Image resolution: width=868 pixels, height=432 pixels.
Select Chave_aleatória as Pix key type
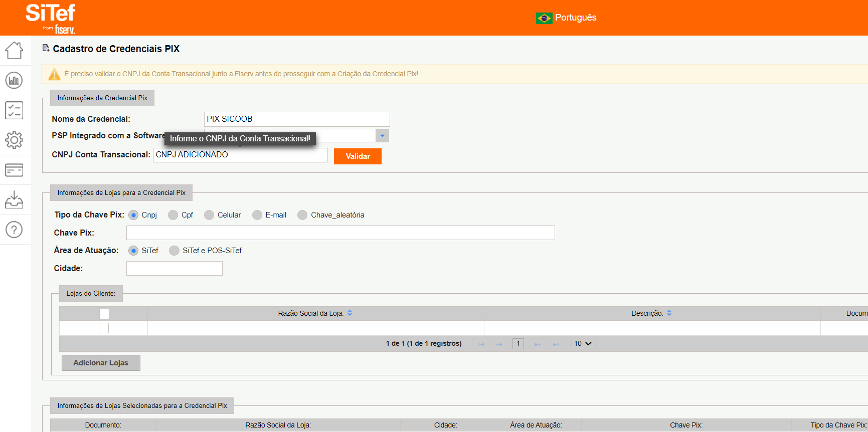click(x=302, y=215)
